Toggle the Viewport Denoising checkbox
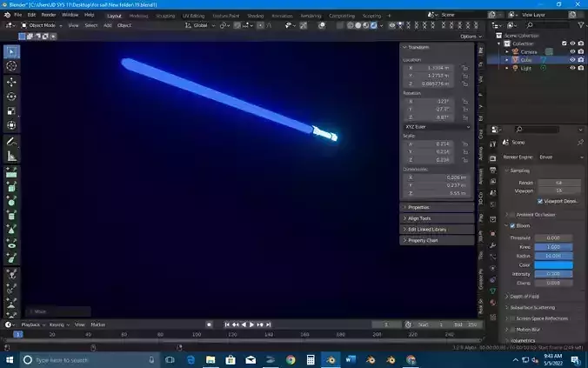Image resolution: width=588 pixels, height=368 pixels. [x=540, y=202]
